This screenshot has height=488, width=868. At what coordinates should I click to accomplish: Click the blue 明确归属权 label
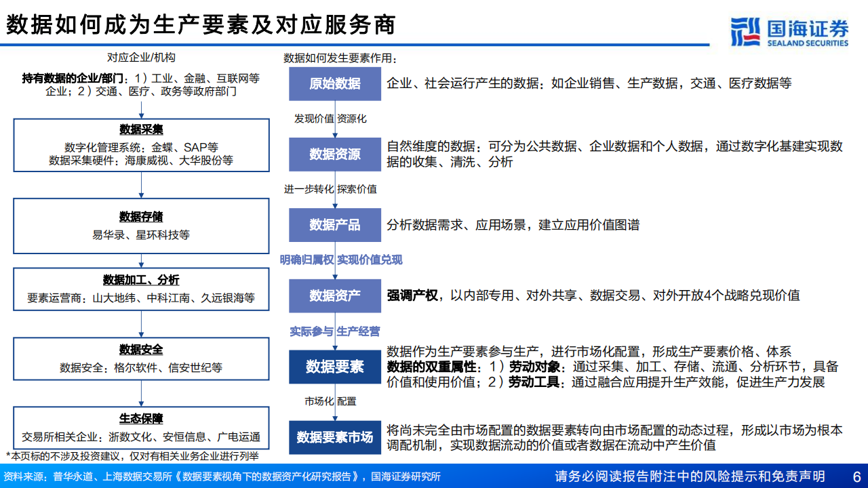[x=307, y=260]
